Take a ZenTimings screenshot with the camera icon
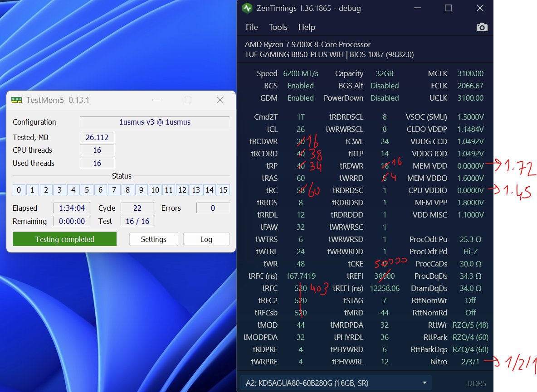This screenshot has width=537, height=392. coord(482,27)
